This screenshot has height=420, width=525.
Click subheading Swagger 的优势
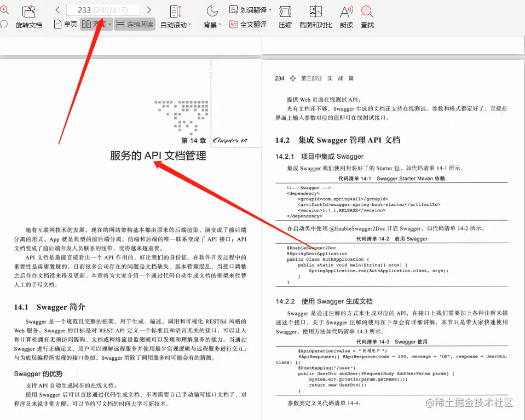coord(38,374)
